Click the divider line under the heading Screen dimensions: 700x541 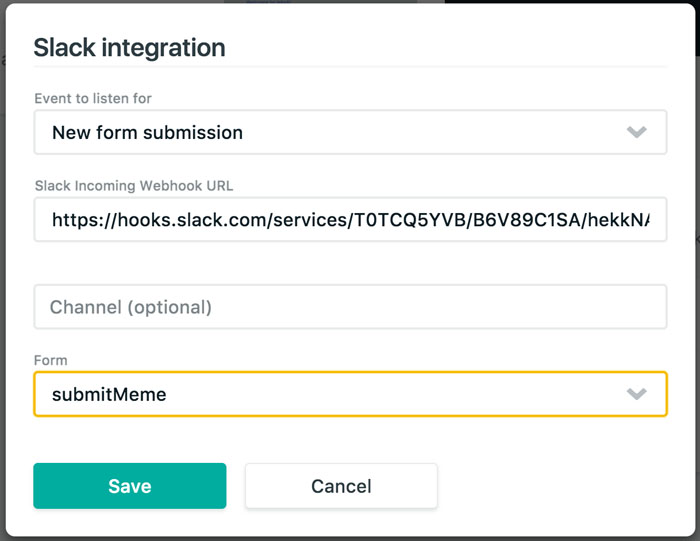(x=350, y=67)
